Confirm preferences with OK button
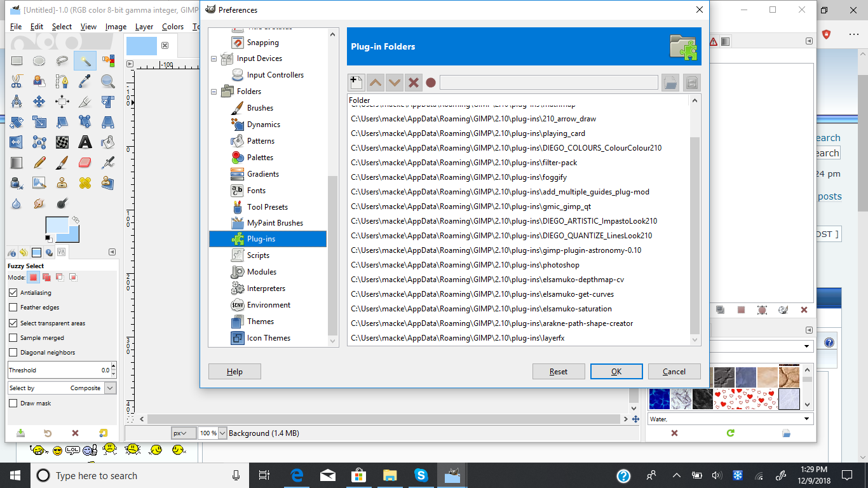 point(616,372)
